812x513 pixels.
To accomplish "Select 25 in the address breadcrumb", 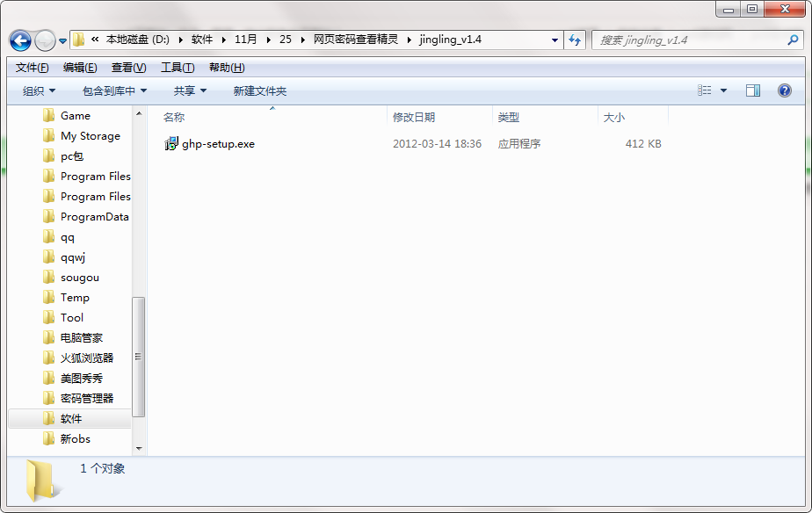I will (x=286, y=40).
